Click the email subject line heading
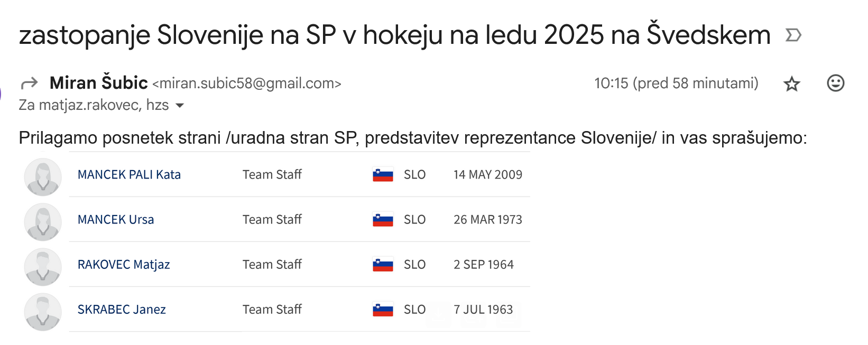Viewport: 868px width, 345px height. click(x=395, y=35)
